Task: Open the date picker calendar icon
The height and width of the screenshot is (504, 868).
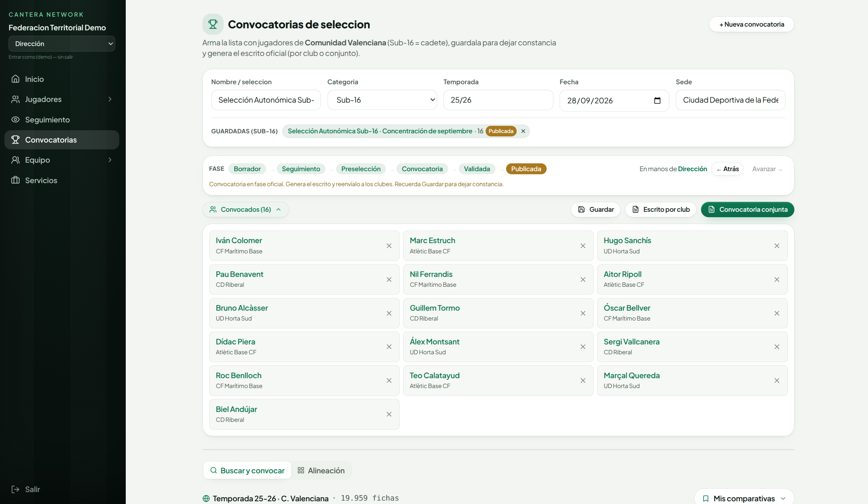Action: (x=657, y=101)
